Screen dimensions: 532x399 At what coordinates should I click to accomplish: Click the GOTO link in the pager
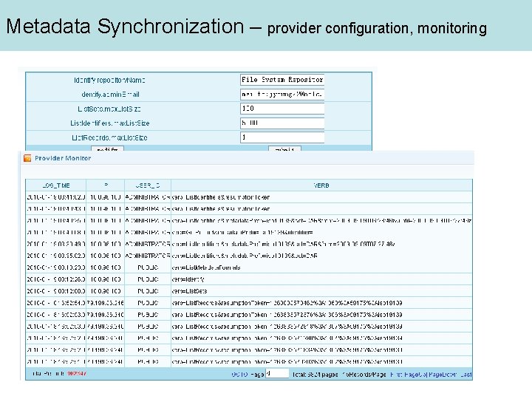[239, 375]
